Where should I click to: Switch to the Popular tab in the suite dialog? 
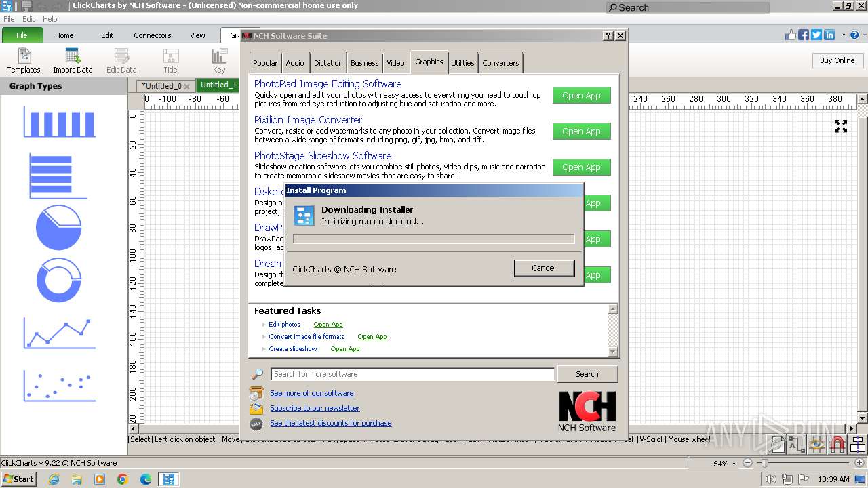coord(265,63)
